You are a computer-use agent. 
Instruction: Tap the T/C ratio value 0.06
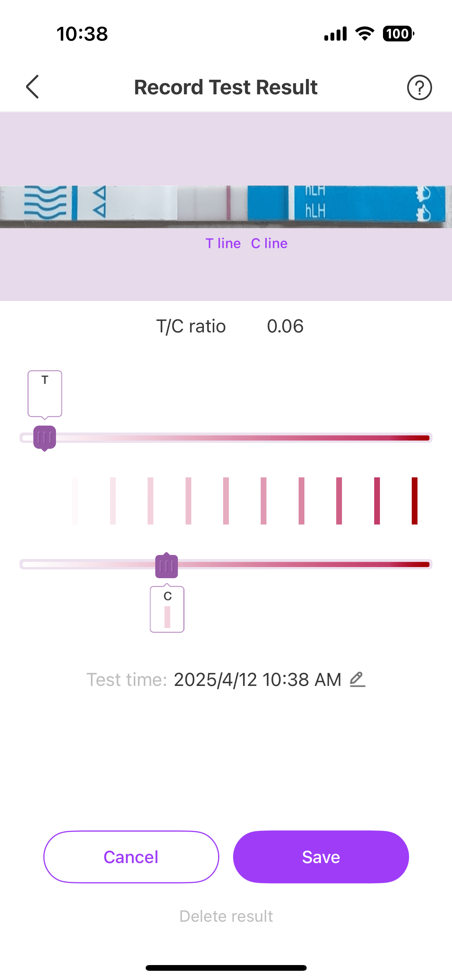285,326
